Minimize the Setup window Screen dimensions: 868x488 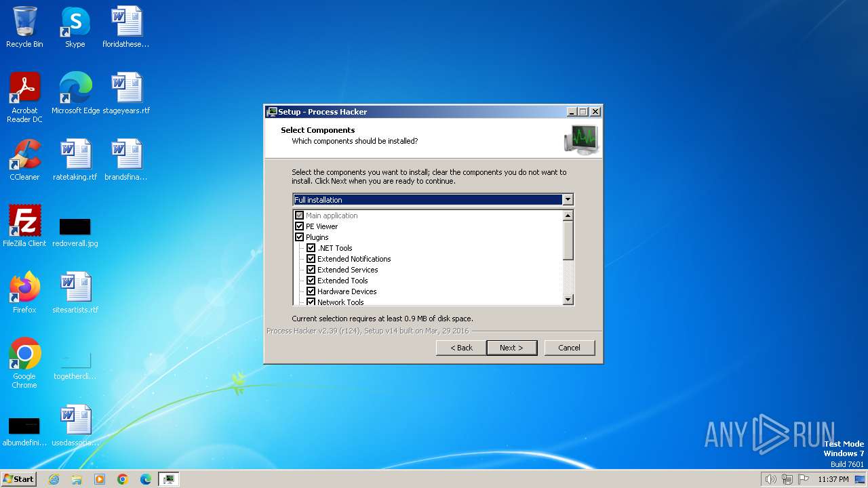tap(572, 112)
